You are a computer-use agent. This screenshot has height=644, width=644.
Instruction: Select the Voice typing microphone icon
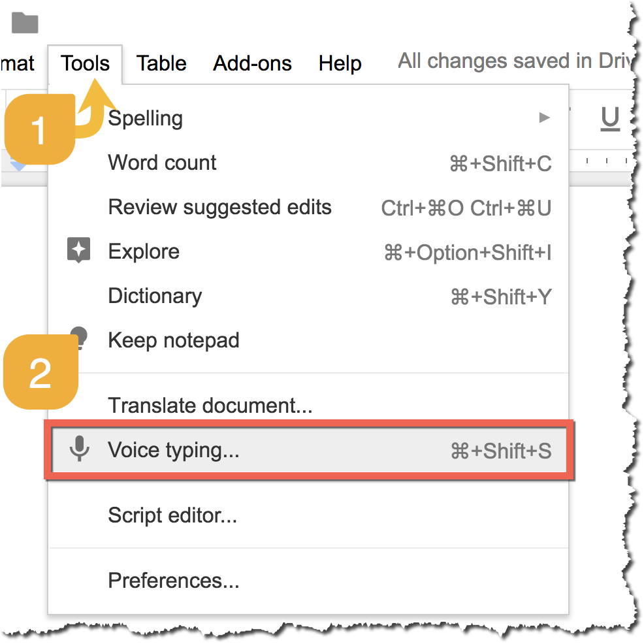(79, 450)
